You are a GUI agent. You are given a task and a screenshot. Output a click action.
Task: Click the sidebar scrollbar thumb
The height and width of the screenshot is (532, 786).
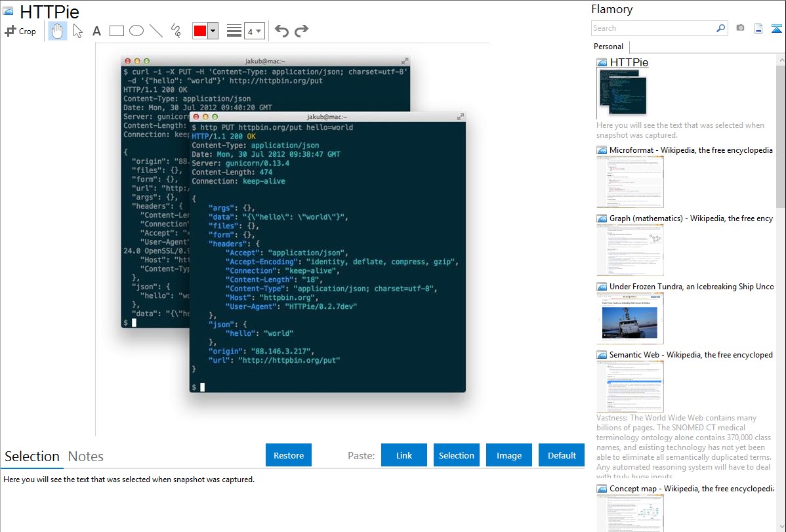[781, 135]
